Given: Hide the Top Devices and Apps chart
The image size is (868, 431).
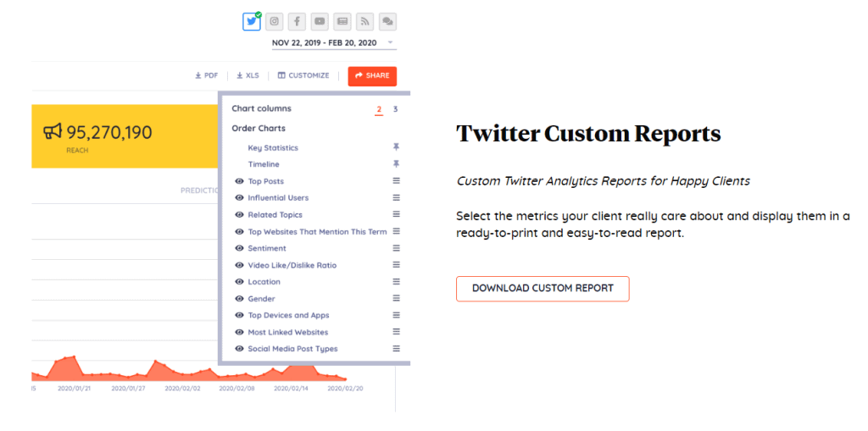Looking at the screenshot, I should (x=239, y=315).
